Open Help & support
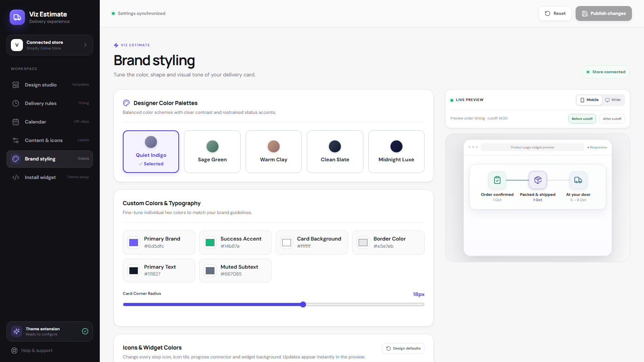Viewport: 644px width, 362px height. tap(32, 350)
